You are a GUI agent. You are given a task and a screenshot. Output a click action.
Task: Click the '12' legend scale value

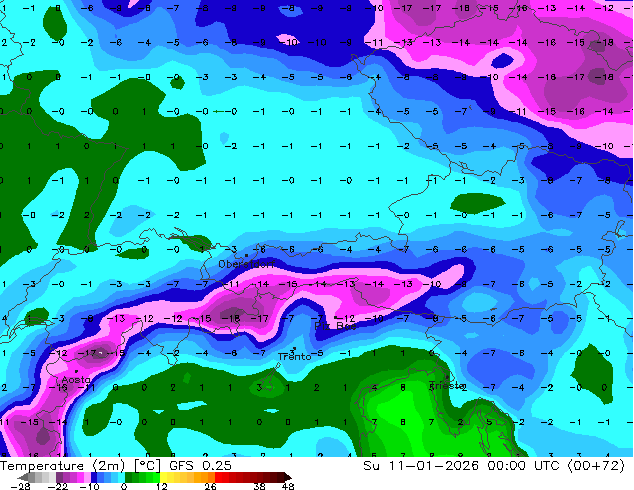click(162, 486)
